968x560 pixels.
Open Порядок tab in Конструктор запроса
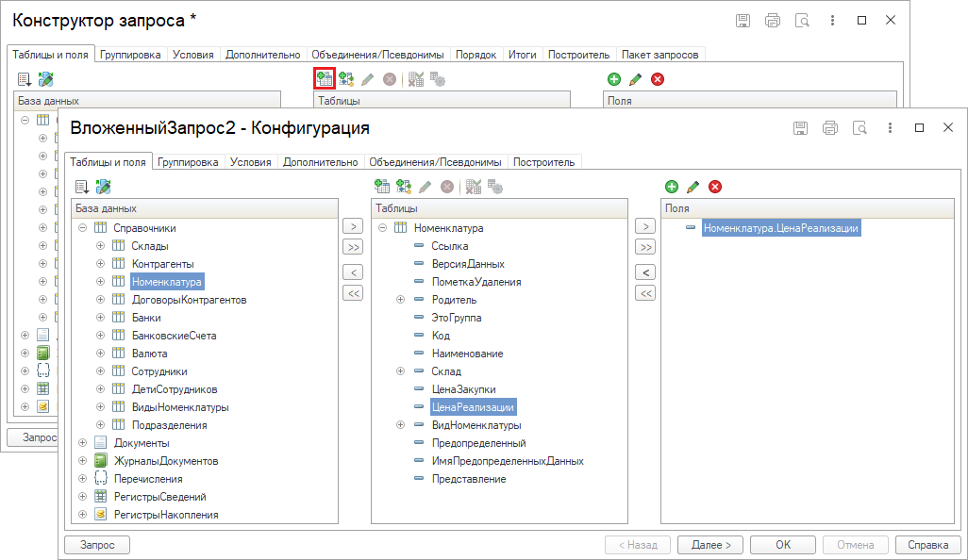tap(476, 55)
